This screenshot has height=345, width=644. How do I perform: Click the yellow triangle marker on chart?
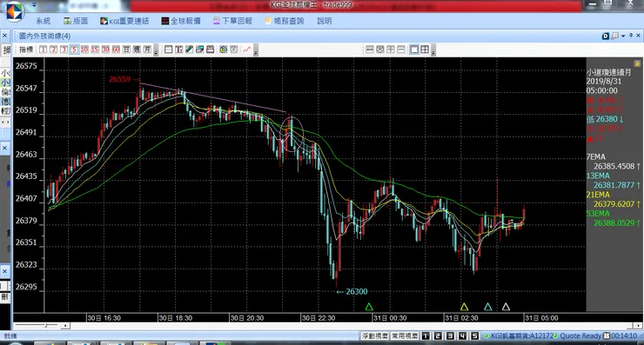pyautogui.click(x=464, y=307)
